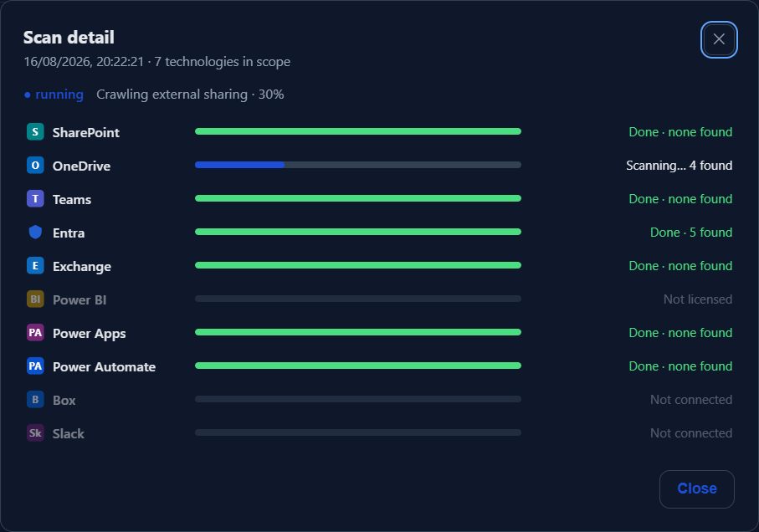
Task: Click 'Done · none found' on Power Automate row
Action: 680,366
